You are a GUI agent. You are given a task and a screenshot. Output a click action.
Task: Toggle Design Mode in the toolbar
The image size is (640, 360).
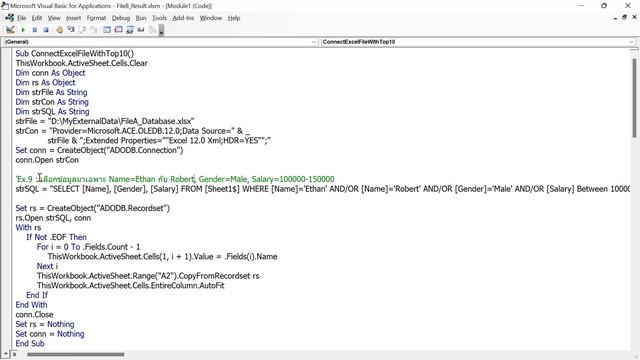pyautogui.click(x=10, y=30)
